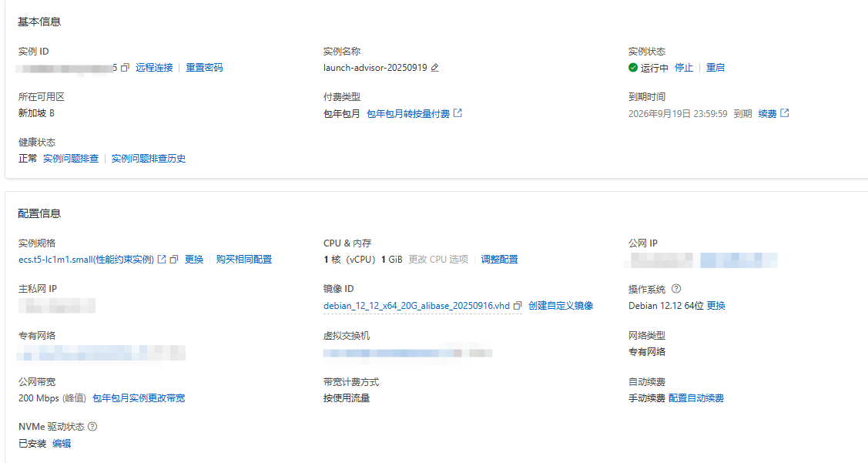
Task: Click the external-link icon next to 续费
Action: (785, 113)
